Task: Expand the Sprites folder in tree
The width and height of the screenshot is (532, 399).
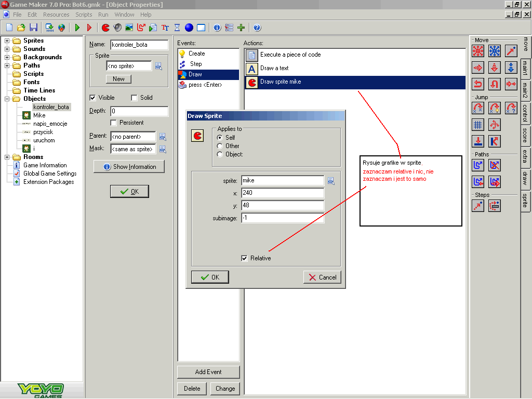Action: pyautogui.click(x=7, y=41)
